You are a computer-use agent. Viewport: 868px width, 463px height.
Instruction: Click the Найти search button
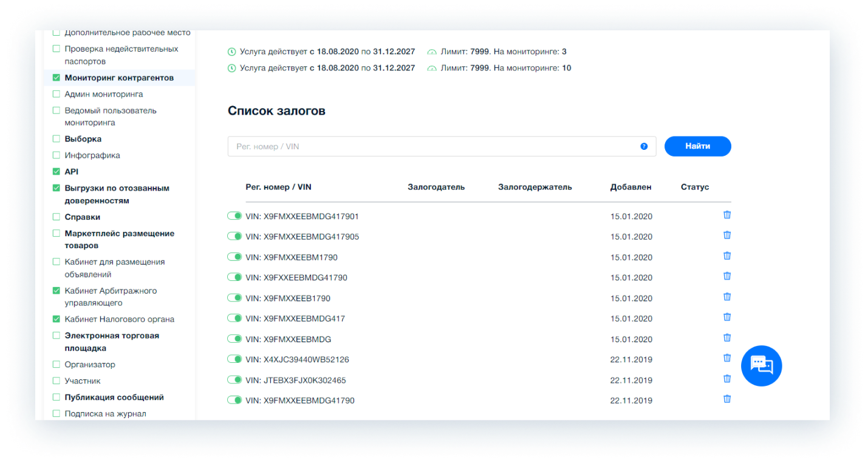click(x=697, y=146)
